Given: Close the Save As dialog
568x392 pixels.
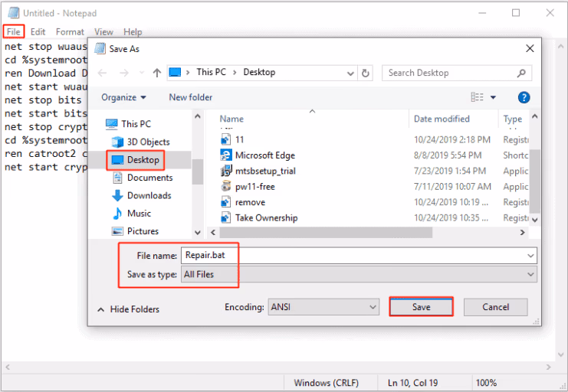Looking at the screenshot, I should pos(530,48).
